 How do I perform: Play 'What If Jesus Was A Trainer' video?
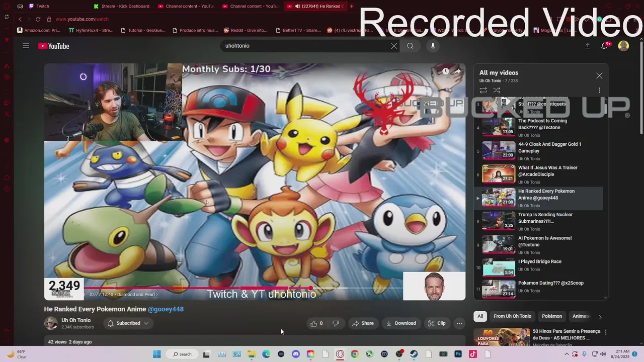pos(538,174)
